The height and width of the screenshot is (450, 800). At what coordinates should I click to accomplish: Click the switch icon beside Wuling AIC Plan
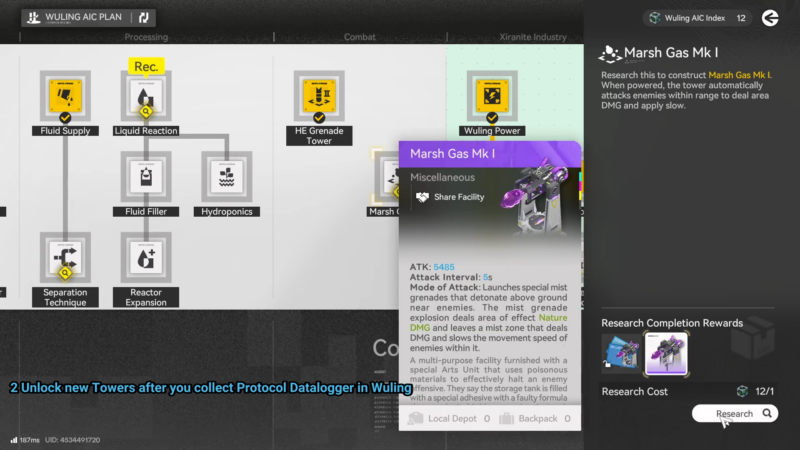click(x=143, y=18)
